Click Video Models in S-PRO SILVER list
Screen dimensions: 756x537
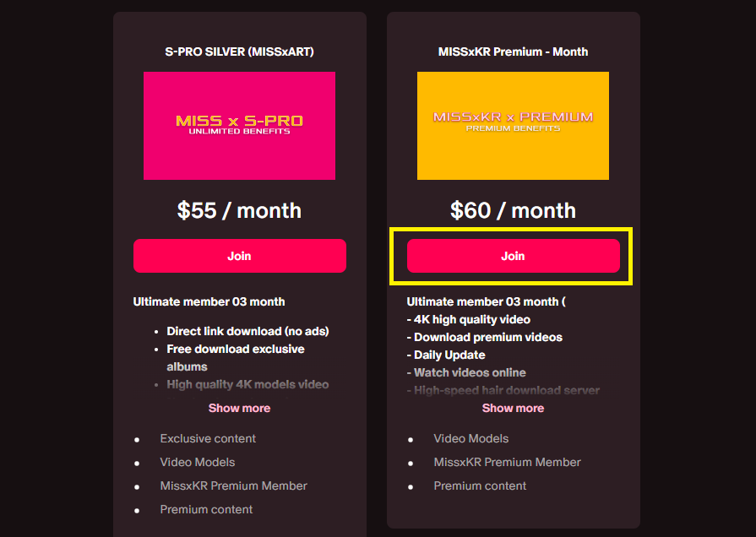[197, 463]
